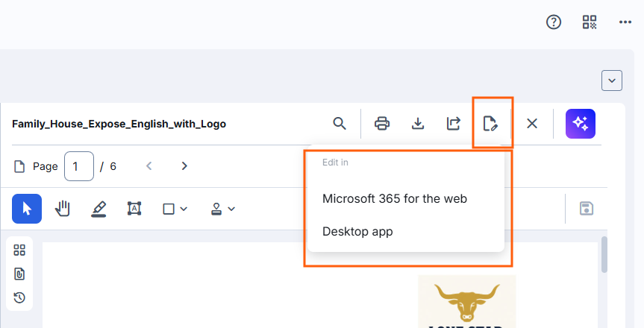Click the Family_House_Expose_English_with_Logo title
Screen dimensions: 644x328
click(119, 124)
